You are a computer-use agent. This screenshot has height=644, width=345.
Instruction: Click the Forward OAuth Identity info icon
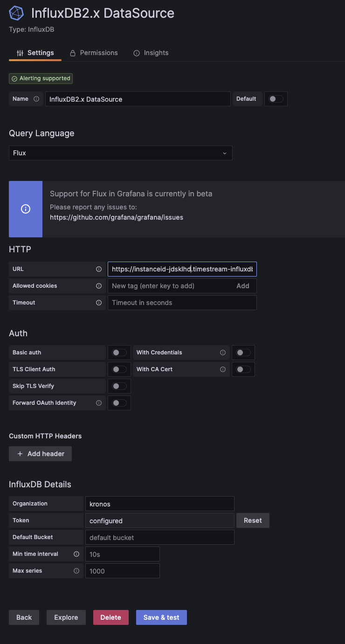99,403
